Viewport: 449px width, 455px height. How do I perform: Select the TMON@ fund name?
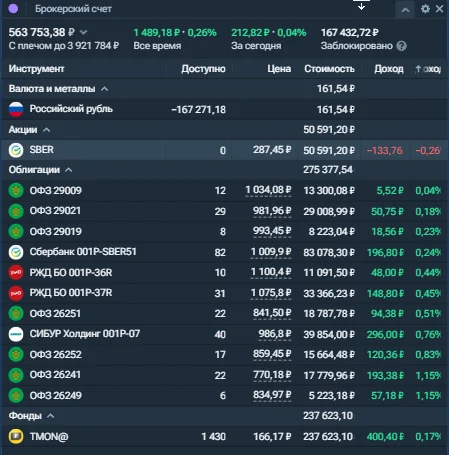pos(49,436)
